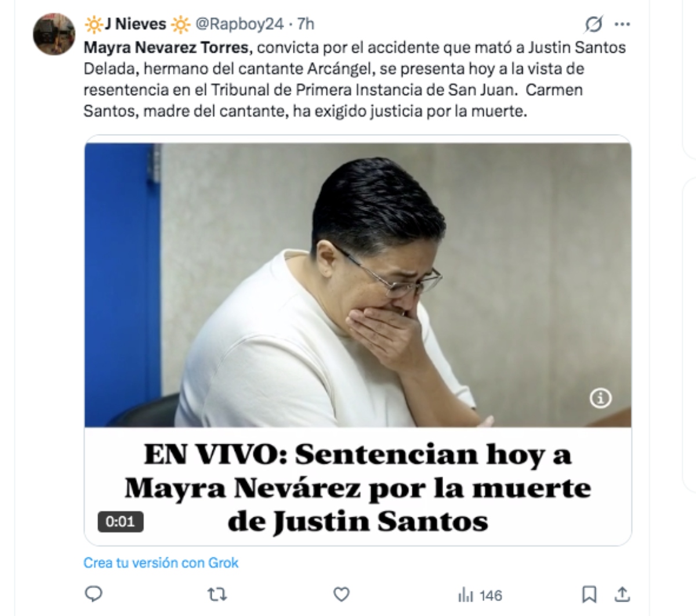Image resolution: width=696 pixels, height=616 pixels.
Task: Play the video of woman covering mouth
Action: pos(358,284)
